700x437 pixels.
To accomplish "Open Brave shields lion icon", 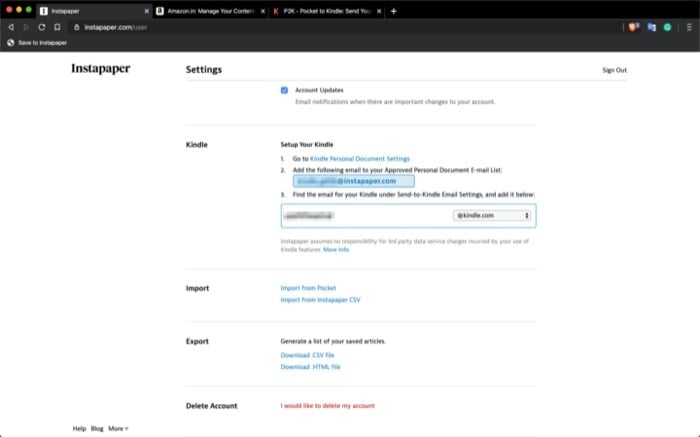I will tap(633, 27).
